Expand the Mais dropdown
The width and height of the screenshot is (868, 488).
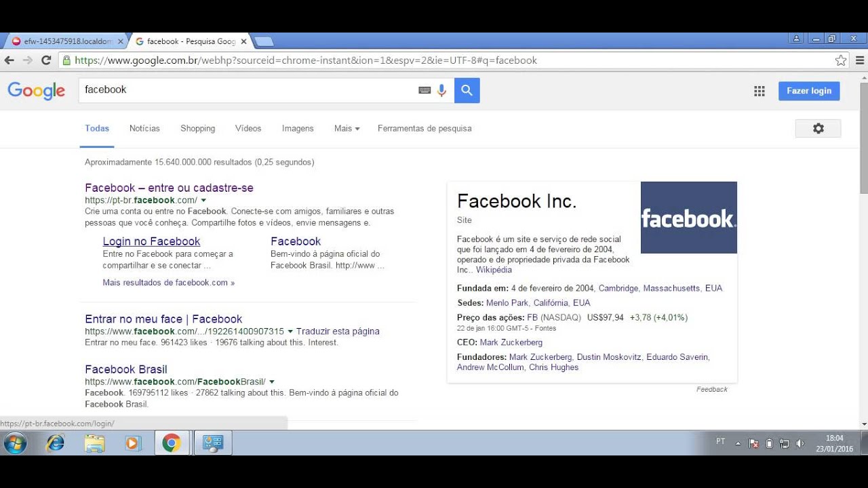click(347, 128)
